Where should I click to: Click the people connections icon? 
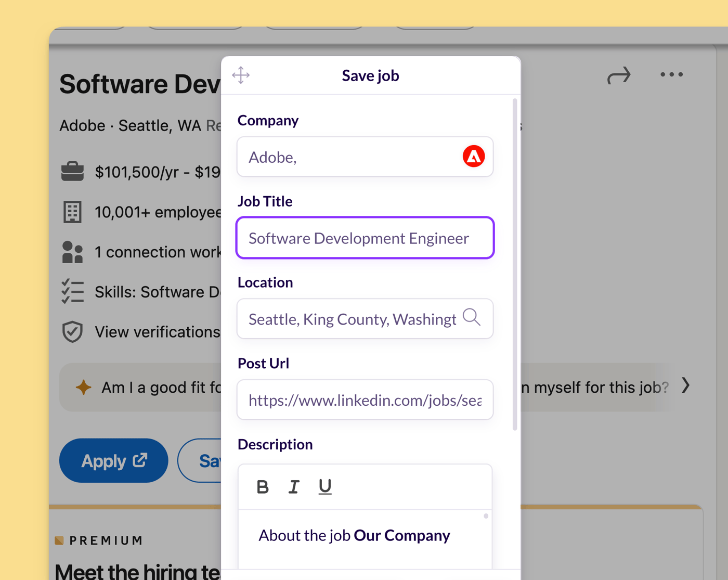click(72, 252)
